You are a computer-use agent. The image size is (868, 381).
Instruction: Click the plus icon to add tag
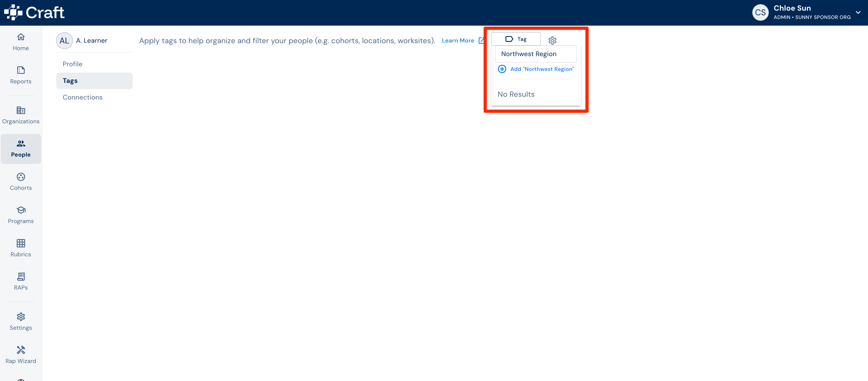502,69
